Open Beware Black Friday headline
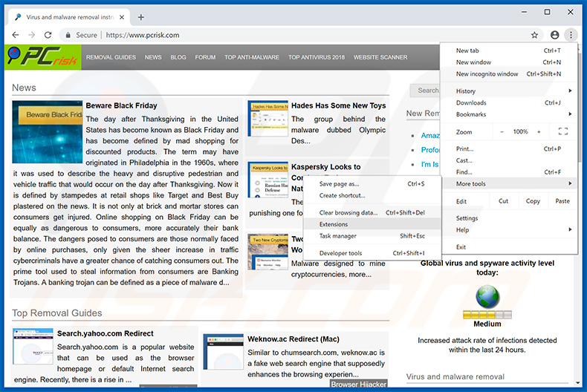 [121, 105]
